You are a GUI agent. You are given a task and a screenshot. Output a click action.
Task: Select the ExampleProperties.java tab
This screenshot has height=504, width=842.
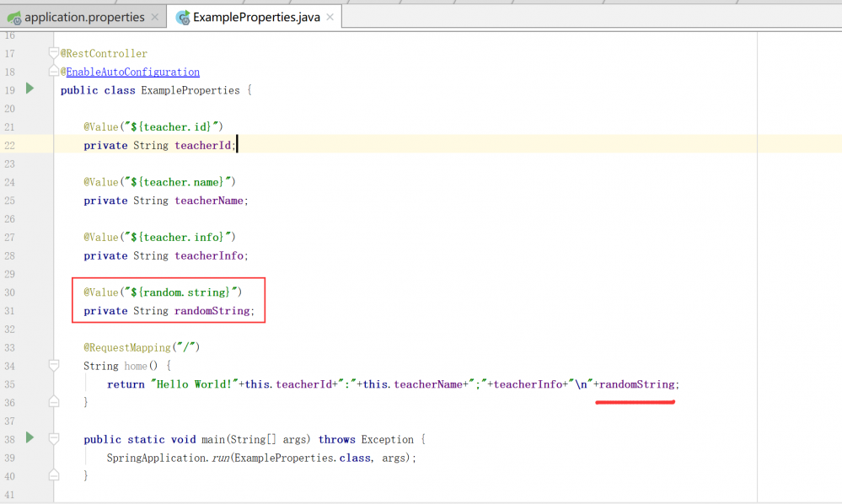point(256,17)
